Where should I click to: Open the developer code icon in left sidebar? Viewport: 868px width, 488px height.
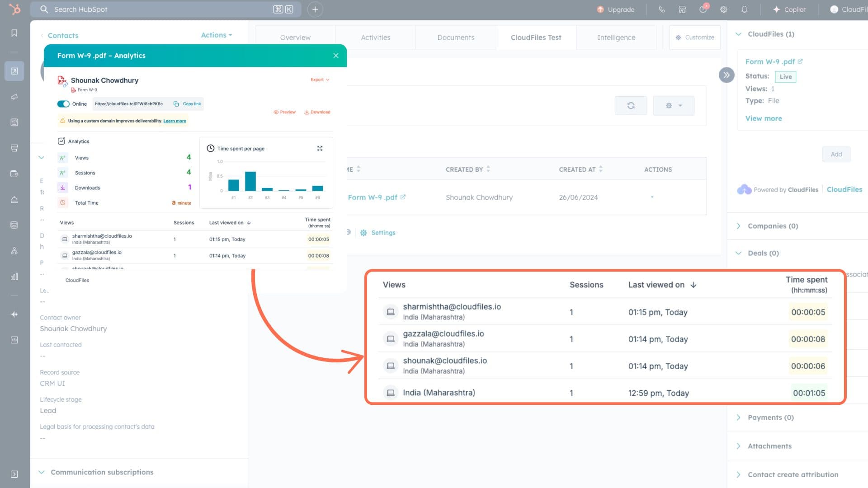[x=14, y=340]
